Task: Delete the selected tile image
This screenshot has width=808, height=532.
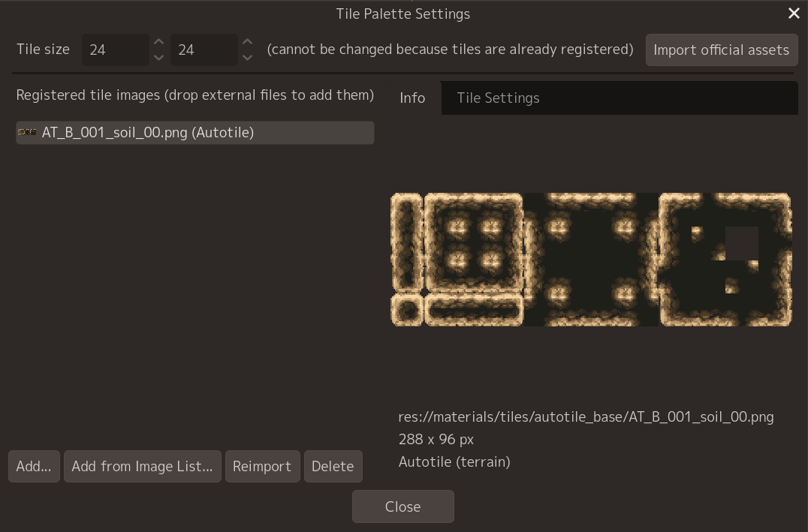Action: [333, 467]
